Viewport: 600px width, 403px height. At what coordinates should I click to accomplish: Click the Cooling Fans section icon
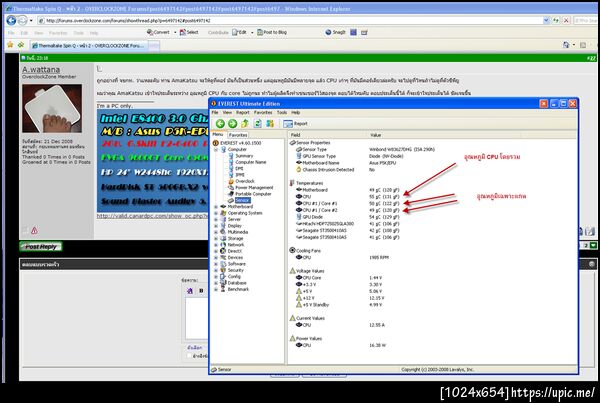[292, 250]
